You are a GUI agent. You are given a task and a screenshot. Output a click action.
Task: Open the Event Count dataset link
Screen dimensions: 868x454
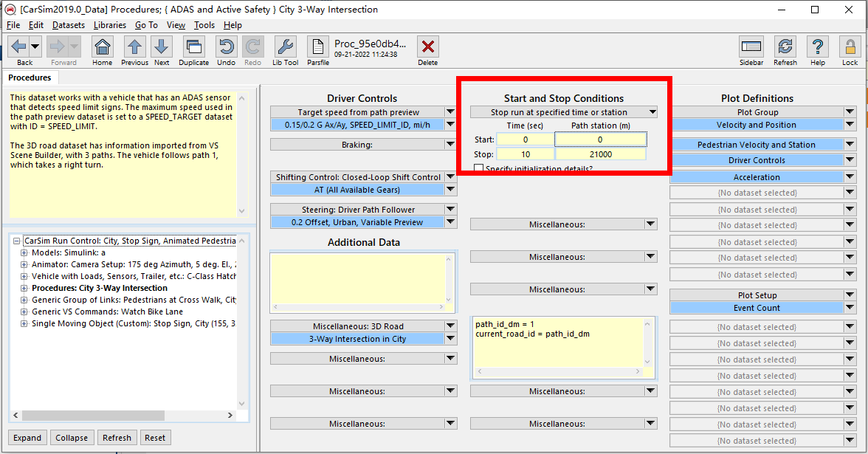point(757,308)
